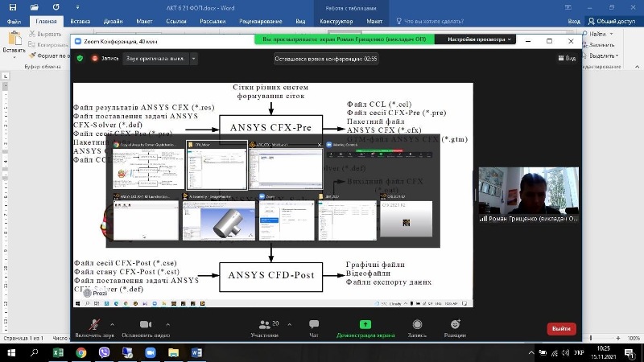This screenshot has width=644, height=362.
Task: Click the taskbar search magnifier icon
Action: 35,352
